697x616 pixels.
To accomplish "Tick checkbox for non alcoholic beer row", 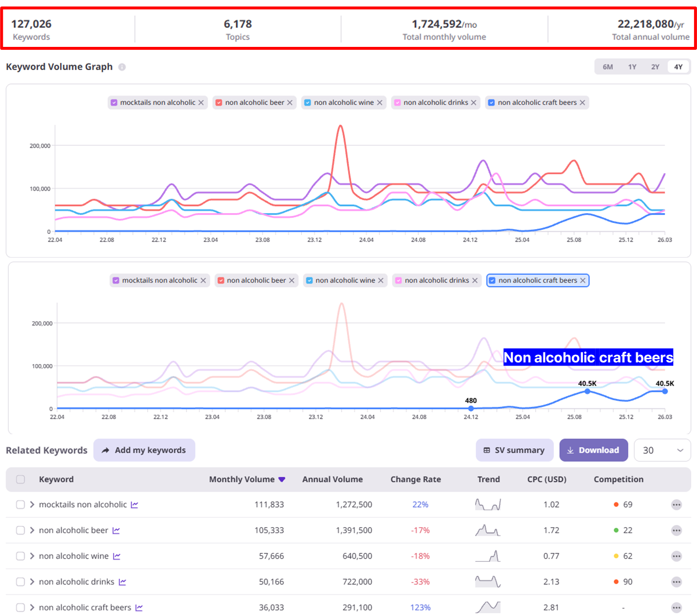I will [20, 530].
